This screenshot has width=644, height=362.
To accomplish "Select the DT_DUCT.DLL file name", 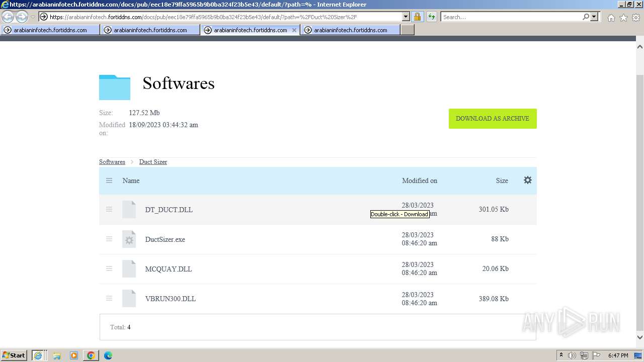I will pos(169,210).
